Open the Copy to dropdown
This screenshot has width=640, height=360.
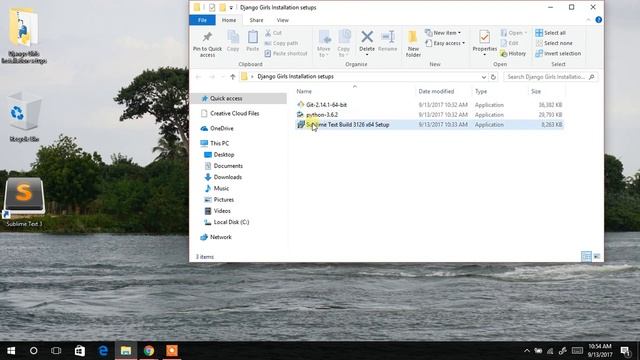point(344,44)
